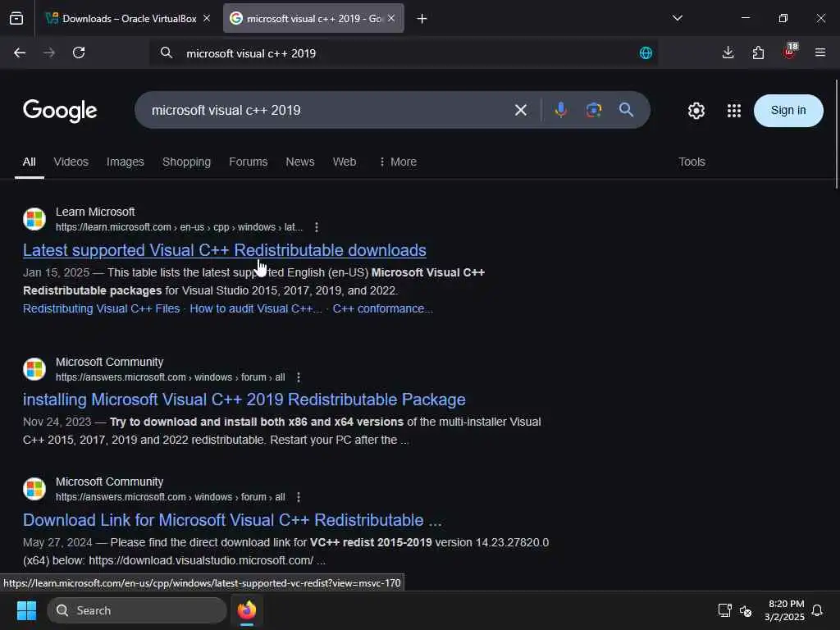Screen dimensions: 840x630
Task: Open options for Download Link Microsoft Community result
Action: (299, 497)
